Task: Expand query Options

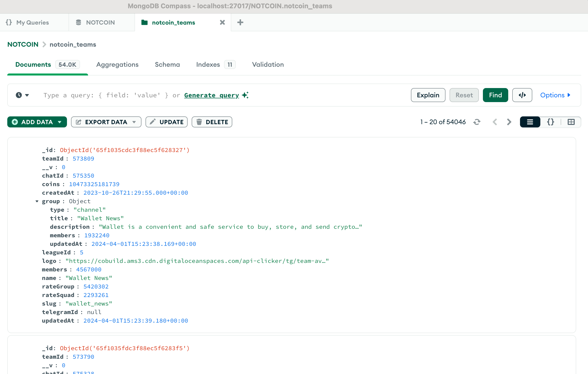Action: (555, 95)
